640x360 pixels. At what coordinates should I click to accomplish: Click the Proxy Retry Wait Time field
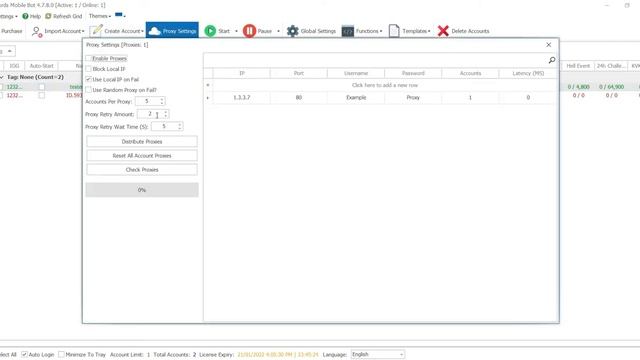tap(164, 127)
